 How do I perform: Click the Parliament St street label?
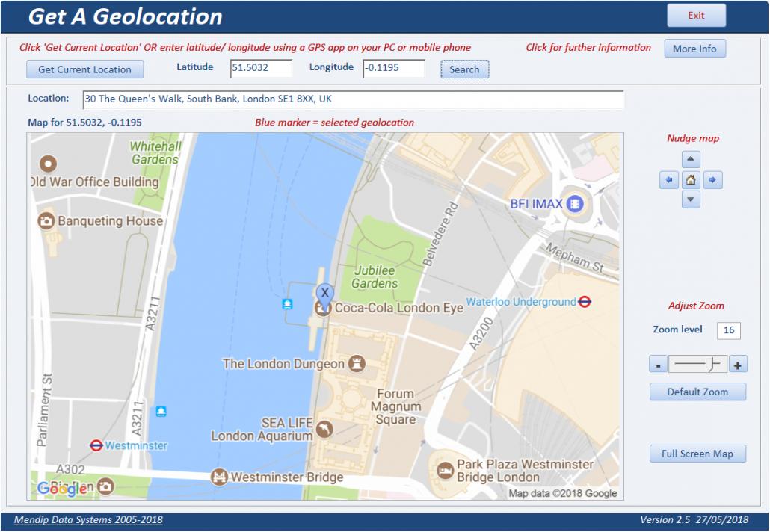tap(44, 409)
